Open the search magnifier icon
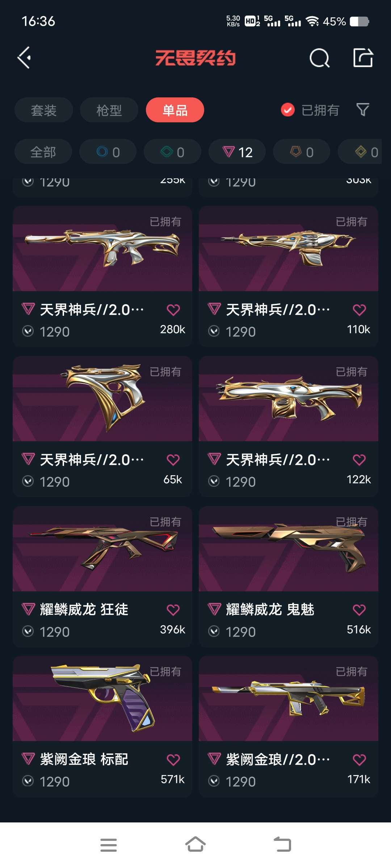Screen dimensions: 391x868 click(x=320, y=58)
